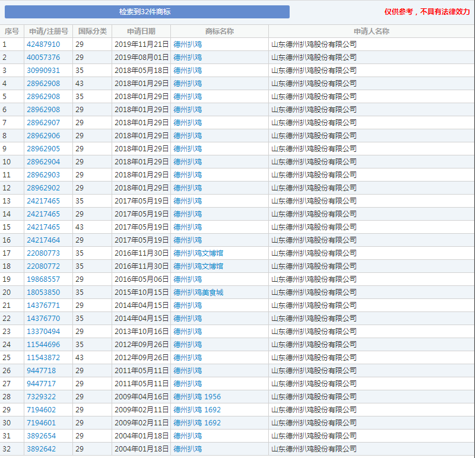The image size is (476, 458).
Task: Open registration number 28962902
Action: click(x=43, y=188)
